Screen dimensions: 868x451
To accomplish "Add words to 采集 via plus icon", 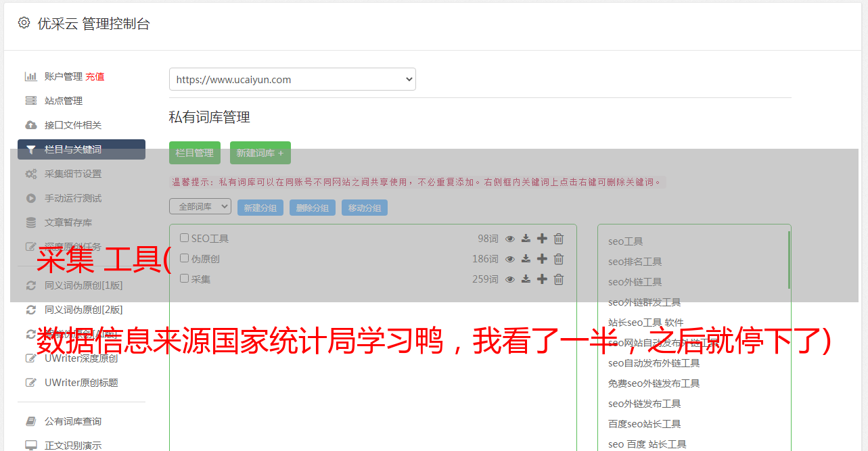I will (x=542, y=279).
